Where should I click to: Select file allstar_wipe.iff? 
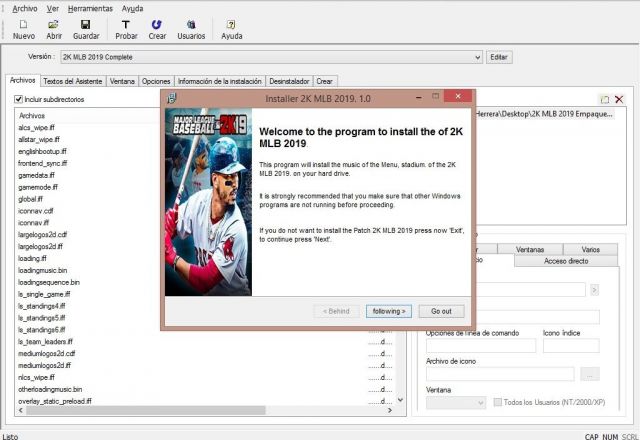[x=39, y=140]
